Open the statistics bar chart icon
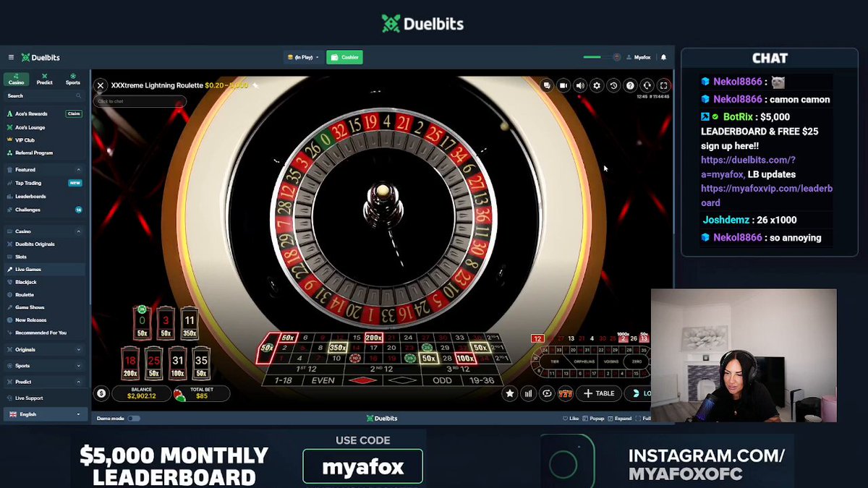The height and width of the screenshot is (488, 868). click(529, 393)
